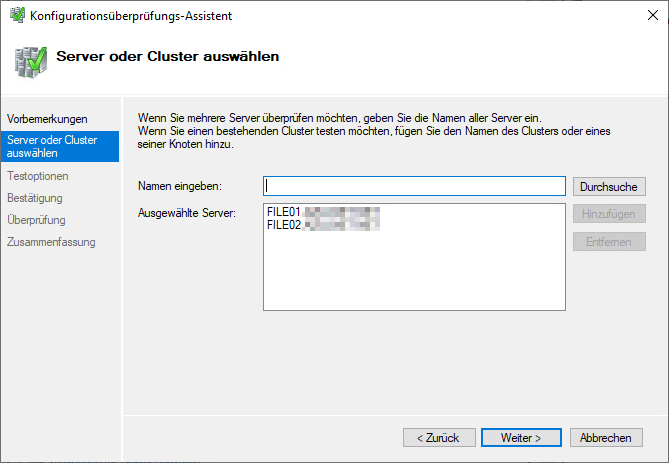The width and height of the screenshot is (669, 463).
Task: Click the wizard icon in the title bar
Action: tap(16, 15)
